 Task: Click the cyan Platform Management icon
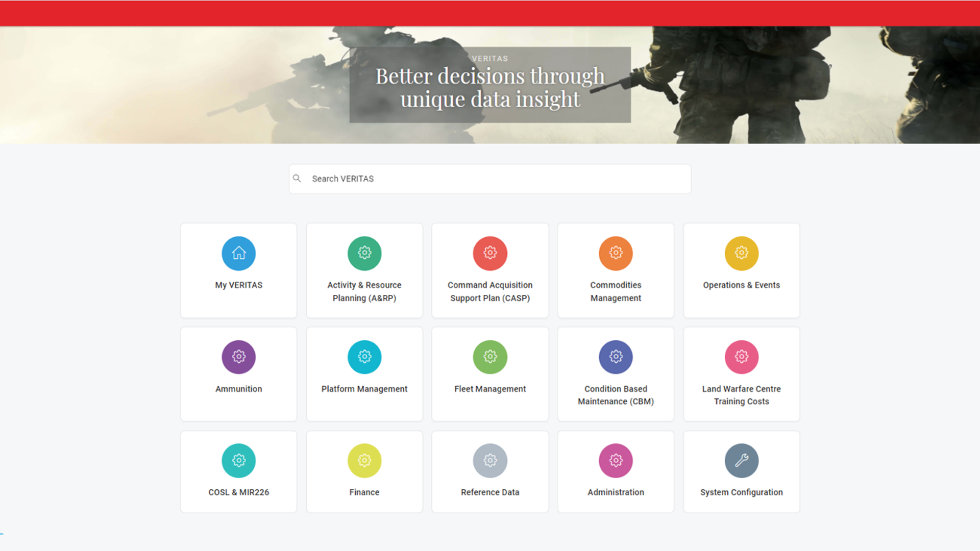[x=364, y=357]
